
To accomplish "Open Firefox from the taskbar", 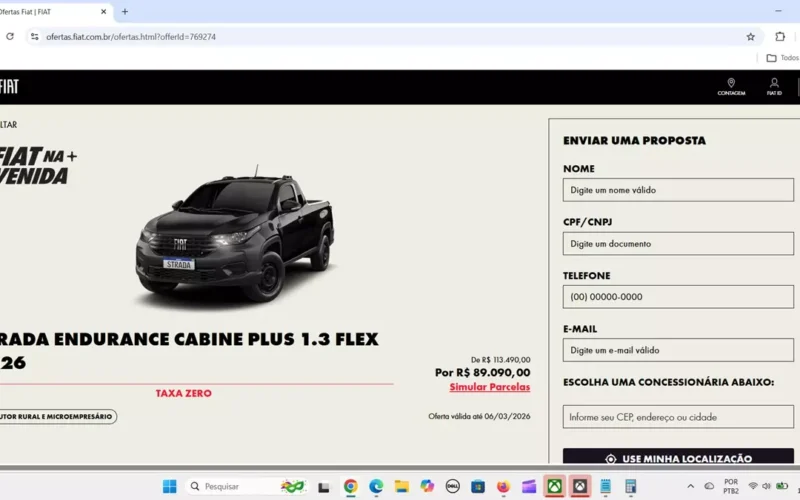I will tap(503, 487).
